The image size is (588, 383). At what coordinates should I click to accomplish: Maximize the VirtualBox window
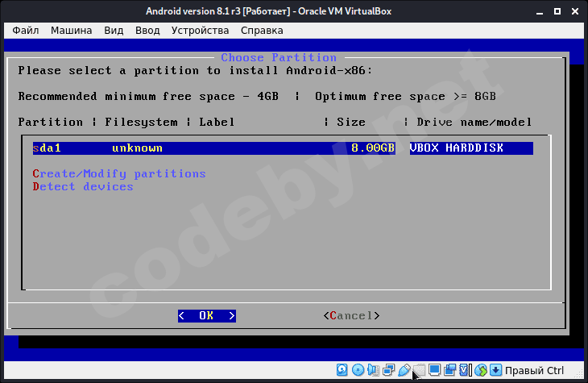coord(557,11)
